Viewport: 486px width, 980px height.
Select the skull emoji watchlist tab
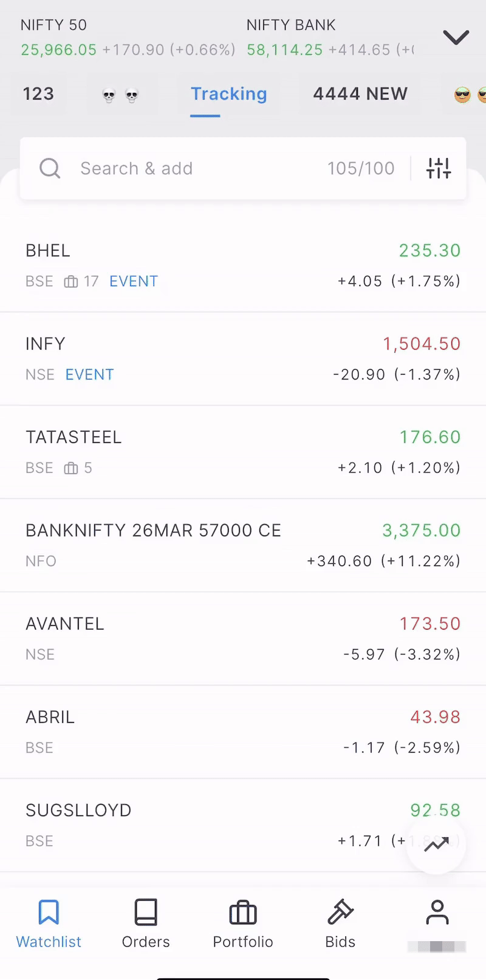(120, 95)
